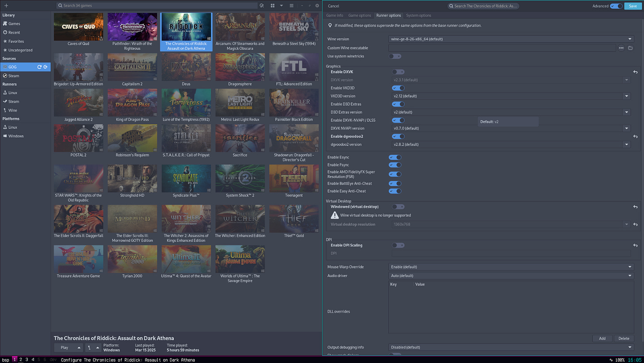Screen dimensions: 644x363
Task: Reset Enable dgvoodoo2 to default
Action: pos(635,136)
